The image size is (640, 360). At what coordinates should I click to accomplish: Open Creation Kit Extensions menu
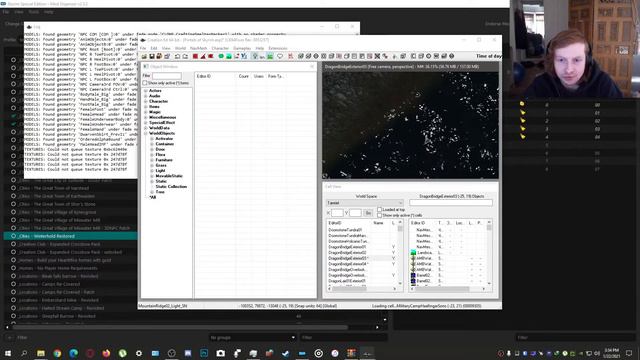278,48
